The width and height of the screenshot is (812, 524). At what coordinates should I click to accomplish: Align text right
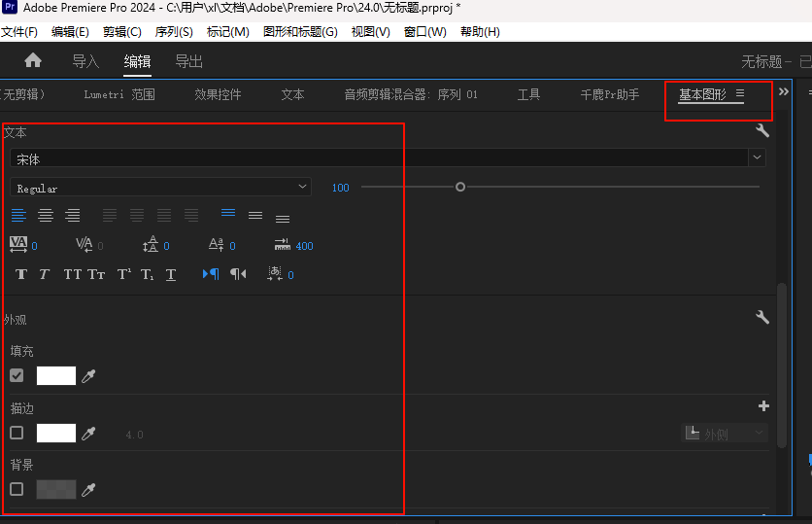(73, 215)
